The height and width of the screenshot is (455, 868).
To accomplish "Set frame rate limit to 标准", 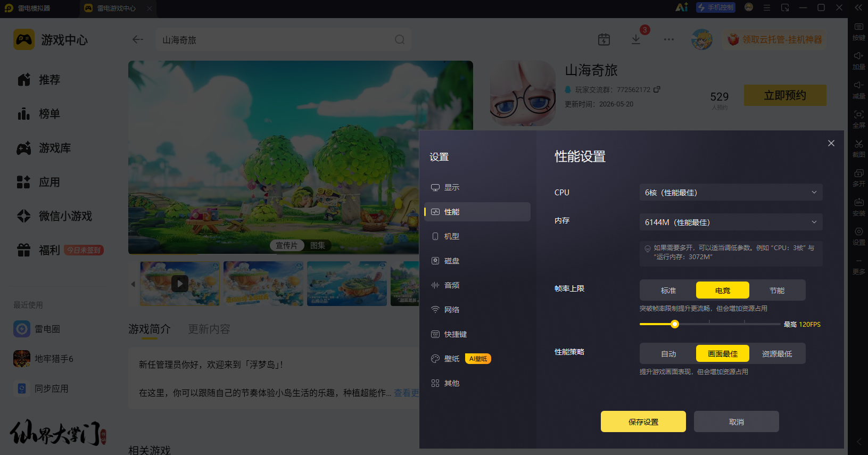I will coord(668,291).
